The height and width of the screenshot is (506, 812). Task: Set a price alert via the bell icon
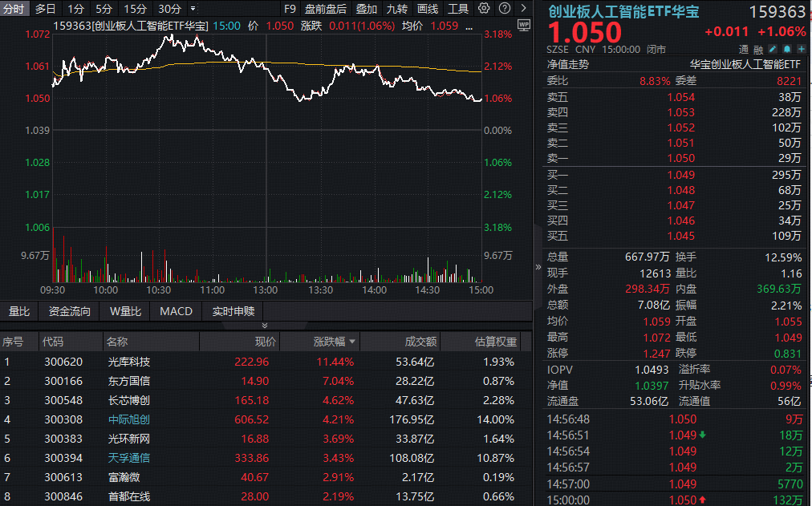(787, 49)
